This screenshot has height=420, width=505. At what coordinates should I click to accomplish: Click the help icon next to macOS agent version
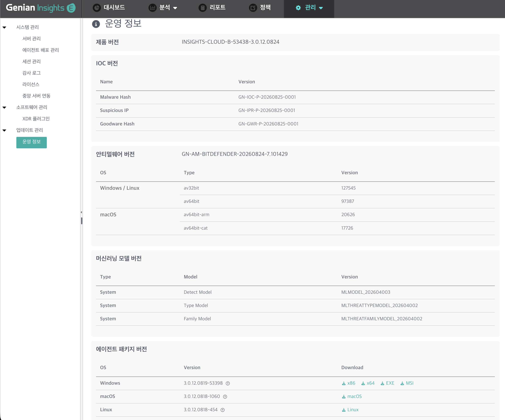coord(225,397)
